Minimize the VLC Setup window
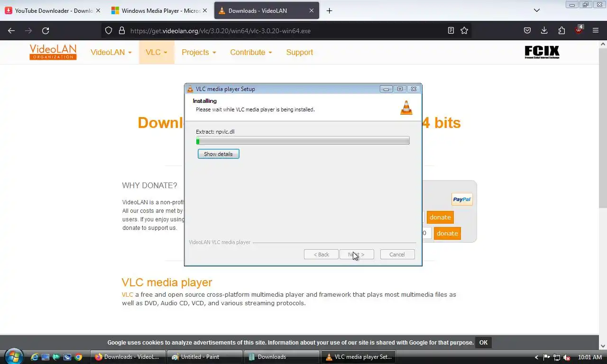Screen dimensions: 607x364 click(x=386, y=89)
